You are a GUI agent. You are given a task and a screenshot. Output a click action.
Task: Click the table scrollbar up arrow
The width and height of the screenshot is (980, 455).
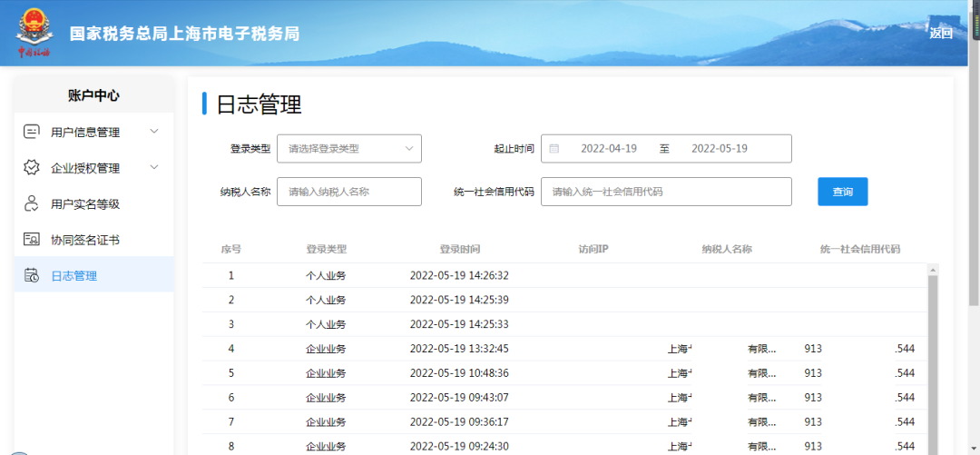click(933, 271)
